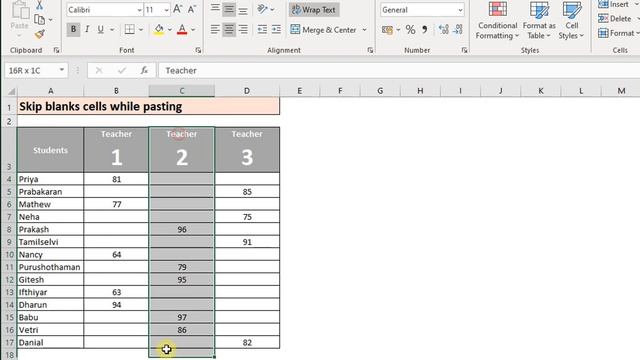Screen dimensions: 640x360
Task: Click the Students header cell
Action: click(x=50, y=150)
